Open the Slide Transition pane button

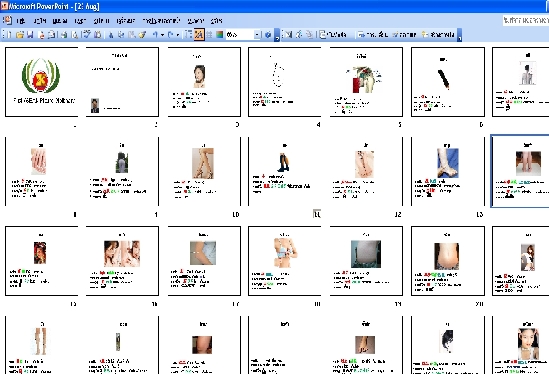(x=373, y=34)
